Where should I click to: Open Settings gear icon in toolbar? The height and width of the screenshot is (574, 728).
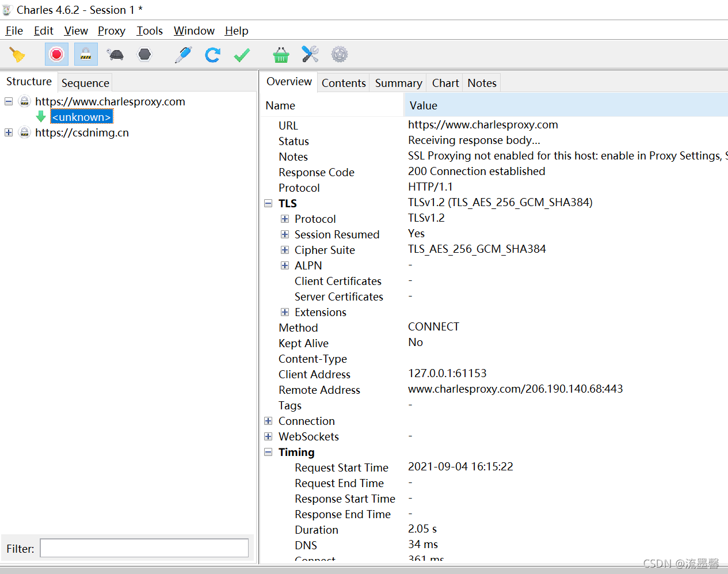click(x=340, y=55)
